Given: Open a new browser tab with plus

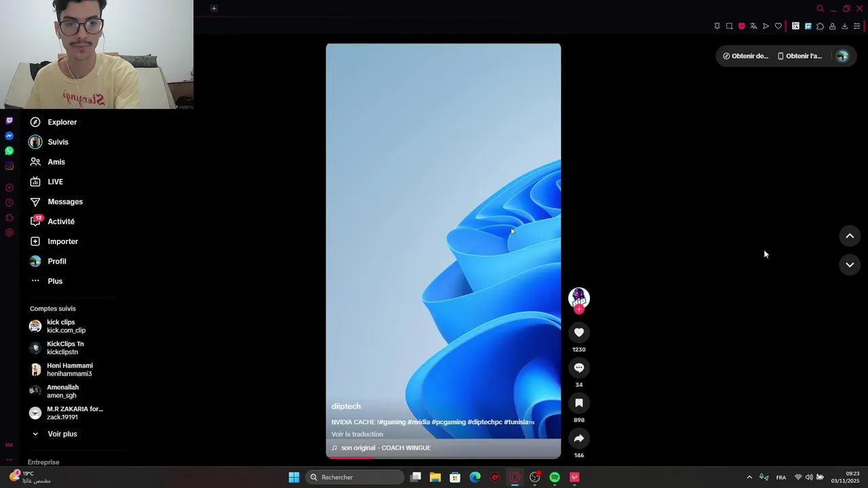Looking at the screenshot, I should pos(214,8).
